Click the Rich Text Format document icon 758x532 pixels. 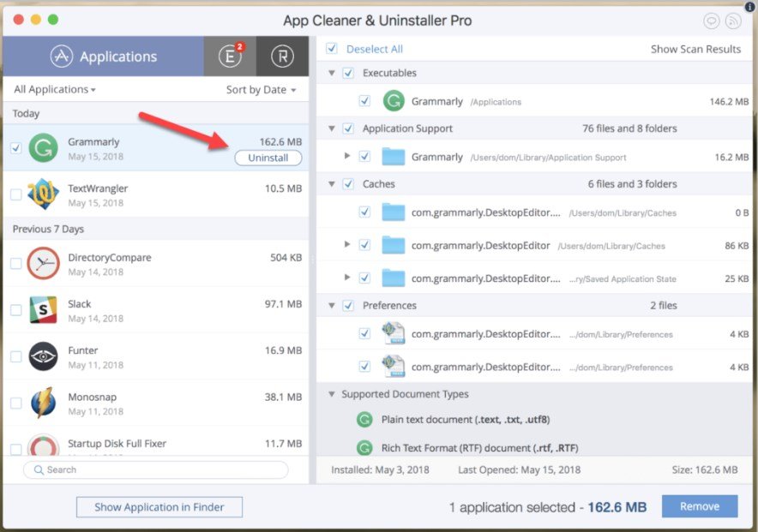364,448
